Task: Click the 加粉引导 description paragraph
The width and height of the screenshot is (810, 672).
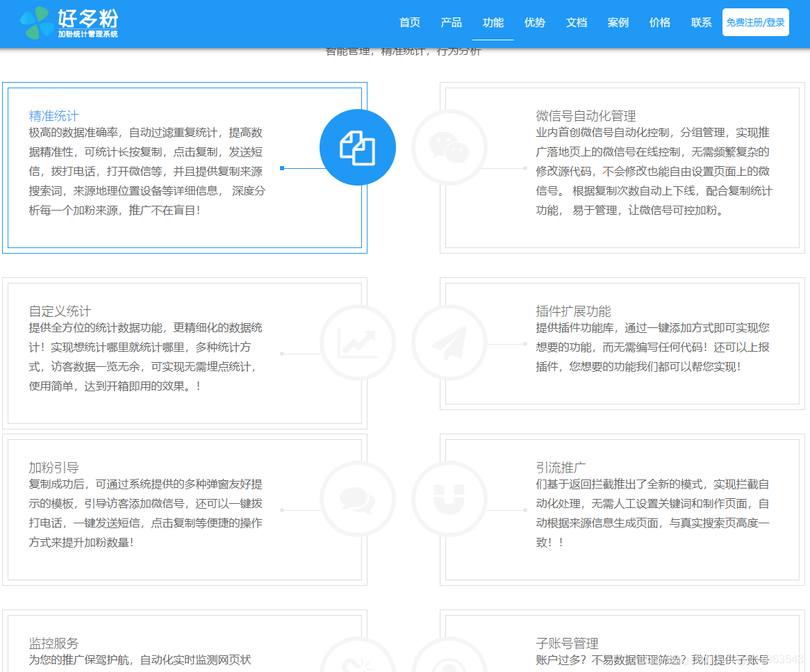Action: pos(146,514)
